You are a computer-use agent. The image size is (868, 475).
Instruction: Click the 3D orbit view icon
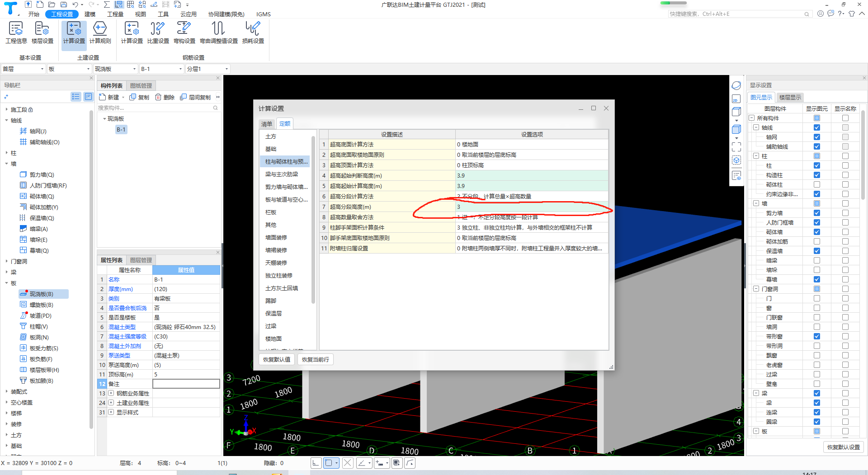pyautogui.click(x=736, y=86)
